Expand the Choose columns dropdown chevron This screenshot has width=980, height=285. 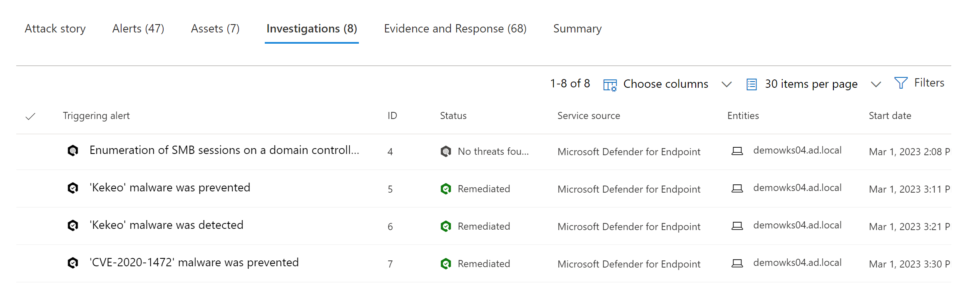[726, 84]
